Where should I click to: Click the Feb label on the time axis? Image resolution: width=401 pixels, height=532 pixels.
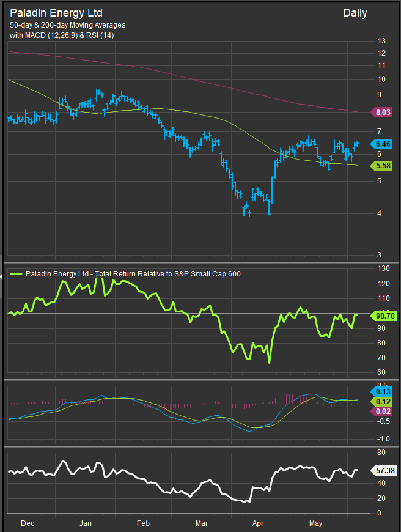click(x=143, y=523)
